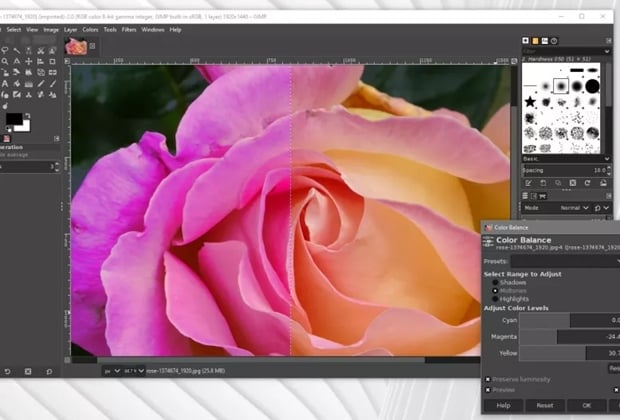Reset colors to default black and white
Viewport: 620px width, 420px height.
[8, 129]
